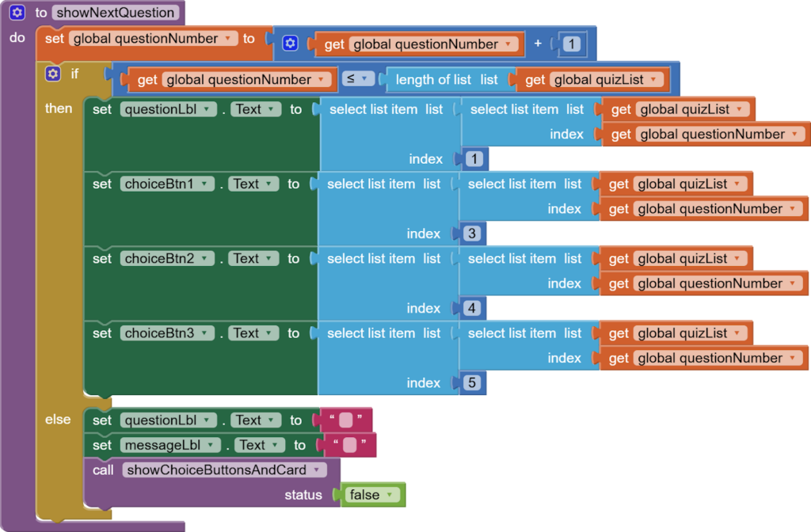The image size is (811, 532).
Task: Toggle the false boolean value dropdown
Action: pyautogui.click(x=372, y=495)
